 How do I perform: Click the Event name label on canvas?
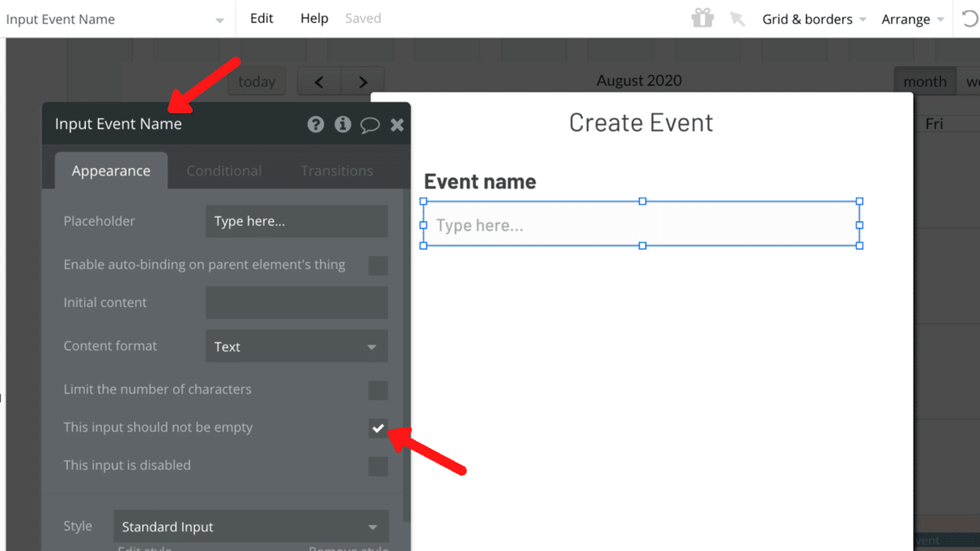coord(480,181)
